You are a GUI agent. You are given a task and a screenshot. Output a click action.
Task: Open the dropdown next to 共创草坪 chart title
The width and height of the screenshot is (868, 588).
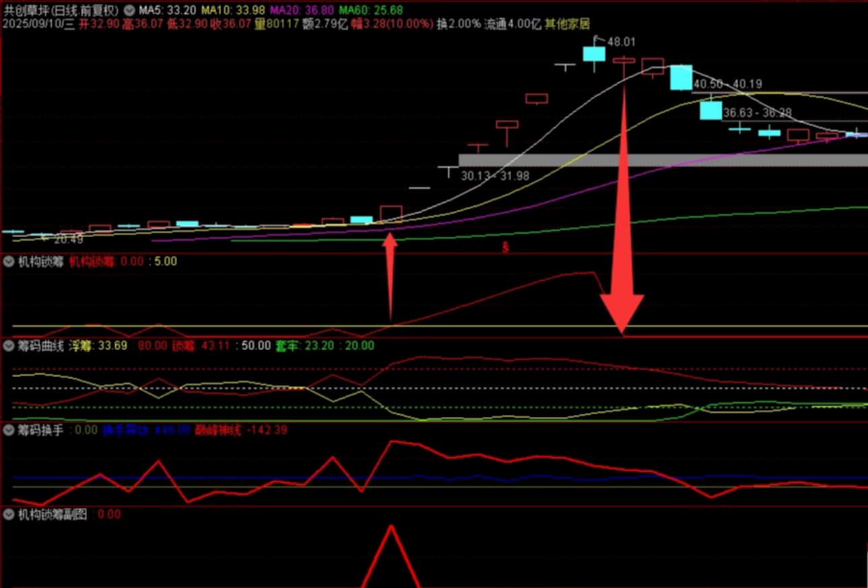pyautogui.click(x=129, y=11)
